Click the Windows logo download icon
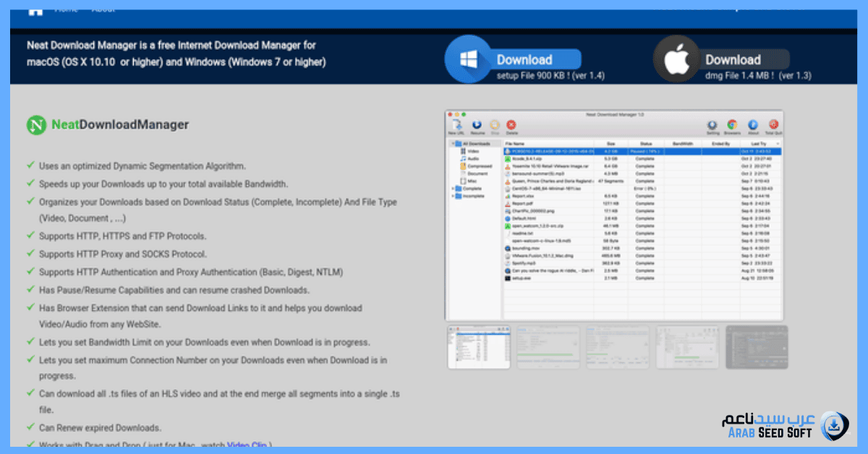The height and width of the screenshot is (454, 868). point(469,60)
